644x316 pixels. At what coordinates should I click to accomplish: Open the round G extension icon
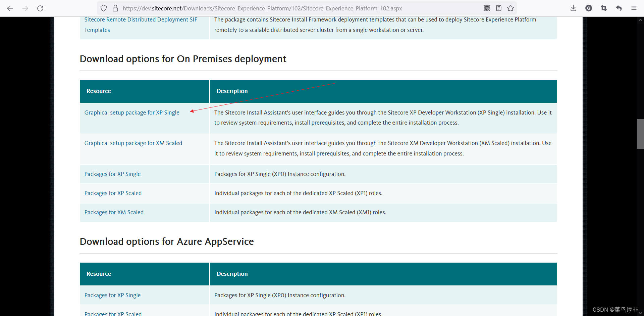tap(589, 8)
